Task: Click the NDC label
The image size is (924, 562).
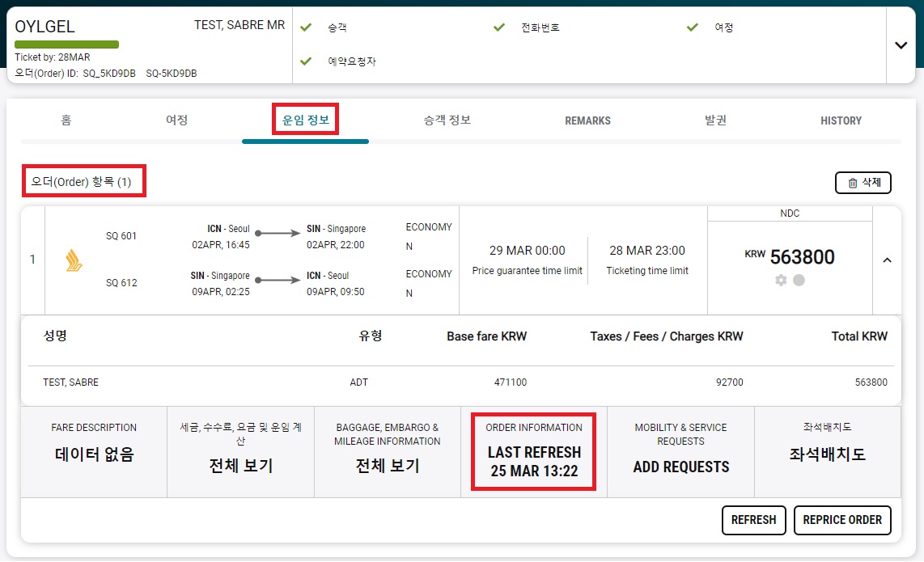Action: coord(790,213)
